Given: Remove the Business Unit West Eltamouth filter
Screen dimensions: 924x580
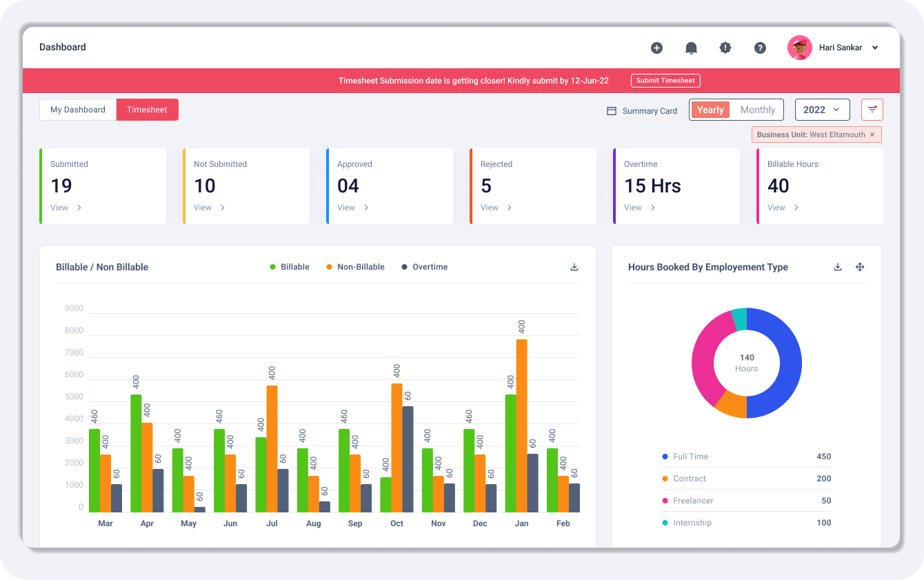Looking at the screenshot, I should [872, 134].
